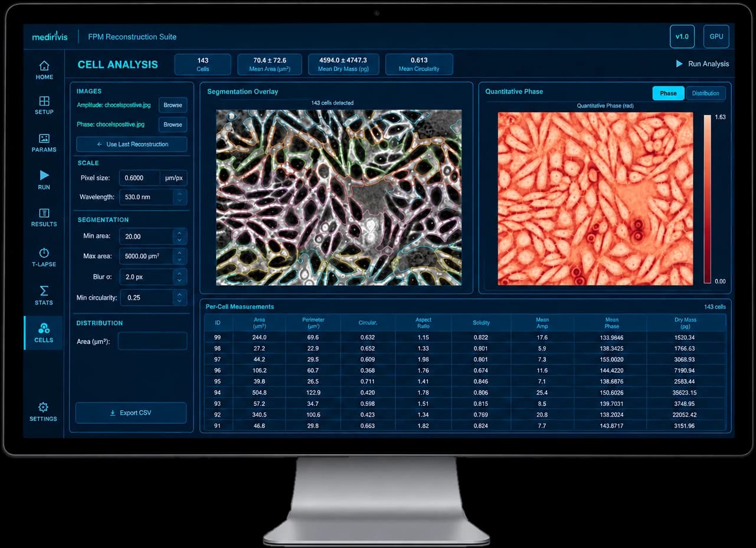Click Phase: chocelspositive.jpg label
The image size is (756, 548).
[110, 124]
